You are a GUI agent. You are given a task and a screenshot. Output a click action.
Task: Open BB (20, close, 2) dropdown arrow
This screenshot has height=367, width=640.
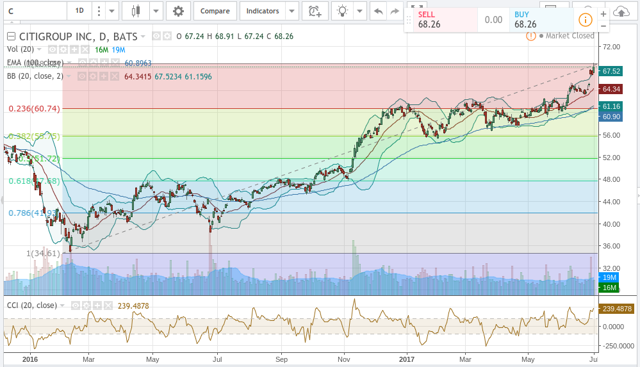[x=69, y=76]
